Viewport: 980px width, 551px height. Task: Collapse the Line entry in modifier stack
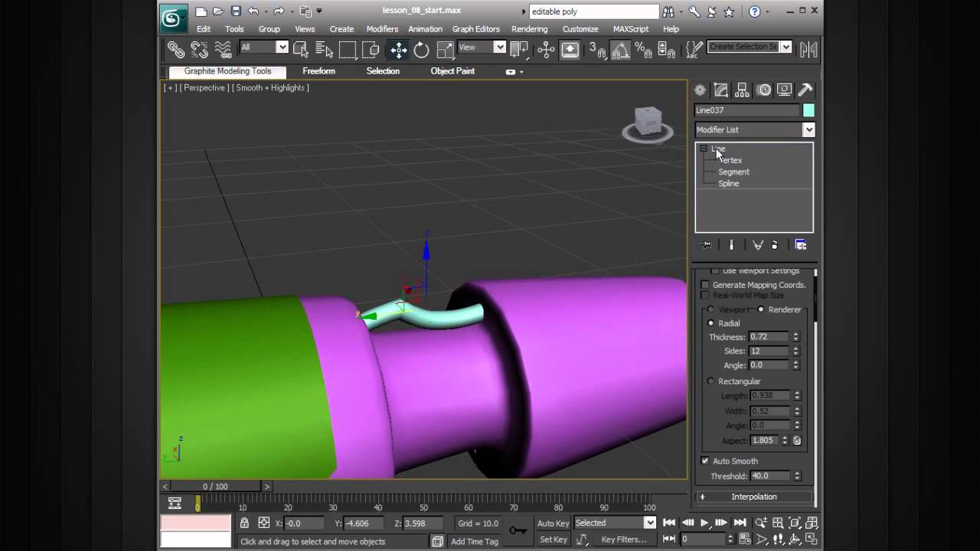[703, 148]
